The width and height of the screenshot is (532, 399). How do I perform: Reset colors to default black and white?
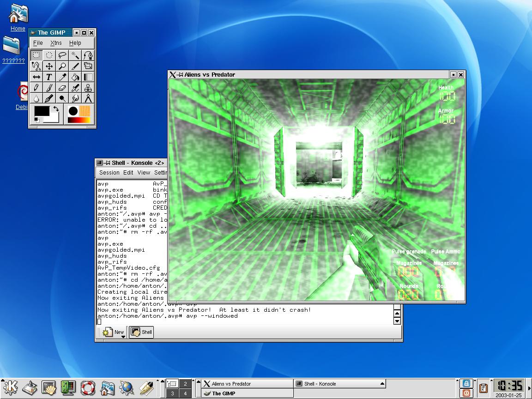click(x=37, y=120)
